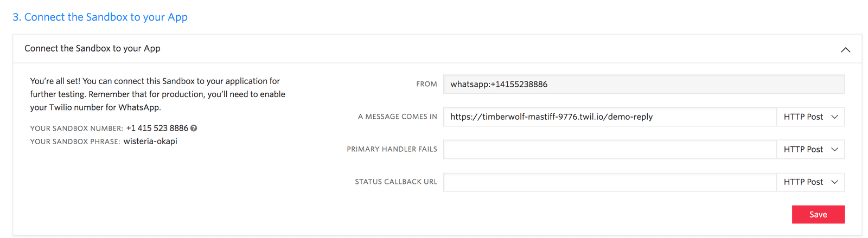Image resolution: width=868 pixels, height=238 pixels.
Task: Collapse the Connect the Sandbox panel
Action: pos(845,49)
